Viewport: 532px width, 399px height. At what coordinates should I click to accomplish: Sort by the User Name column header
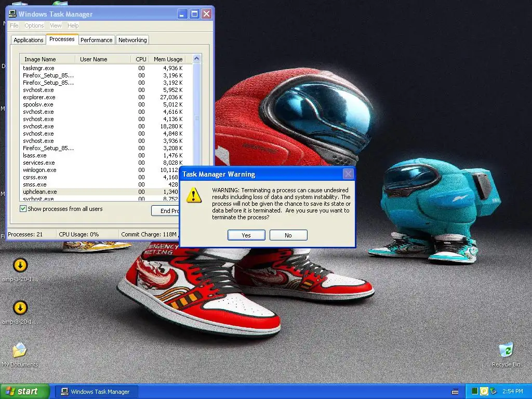click(103, 59)
